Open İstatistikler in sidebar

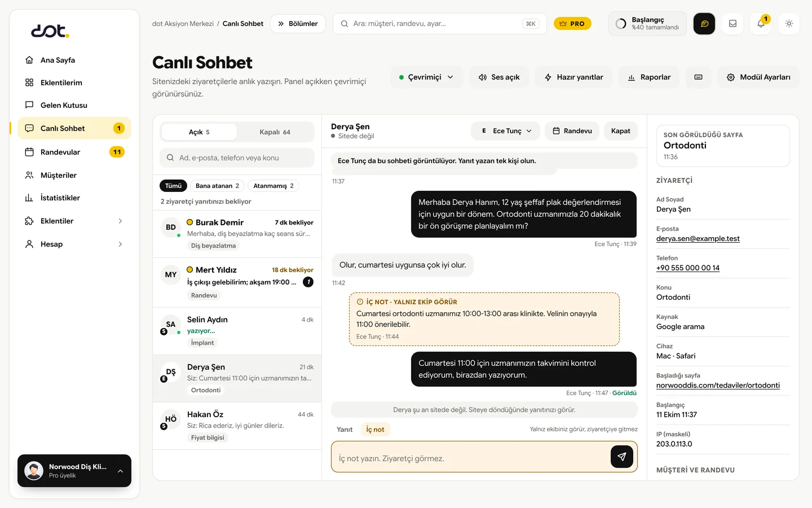(x=74, y=198)
